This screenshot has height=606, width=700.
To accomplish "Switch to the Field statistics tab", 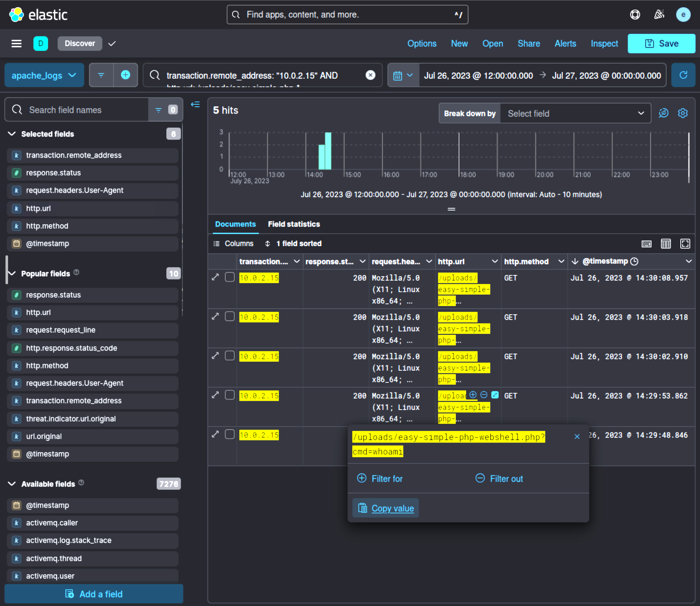I will 294,224.
